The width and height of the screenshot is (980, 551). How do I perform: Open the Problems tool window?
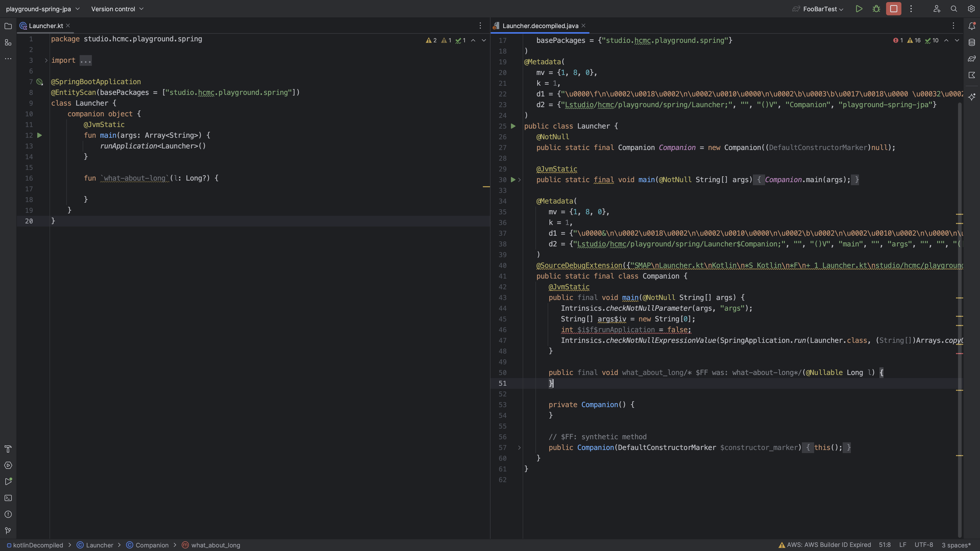8,514
